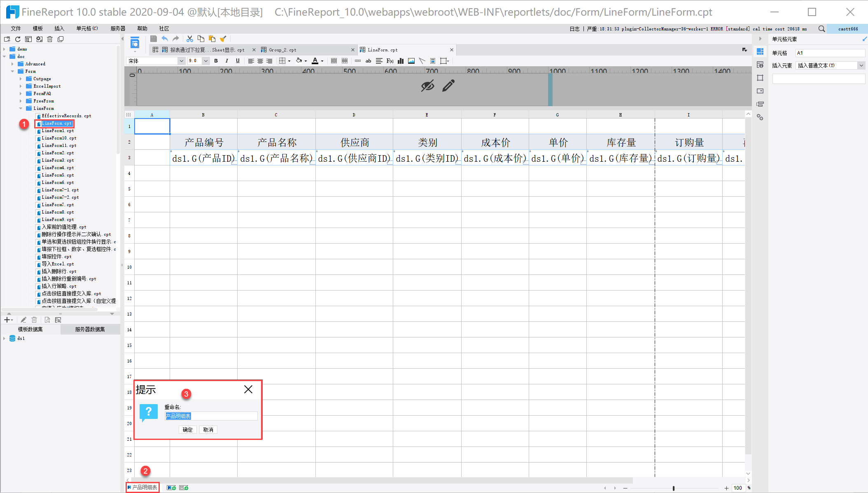
Task: Click the insert formula F(x) icon
Action: [390, 61]
